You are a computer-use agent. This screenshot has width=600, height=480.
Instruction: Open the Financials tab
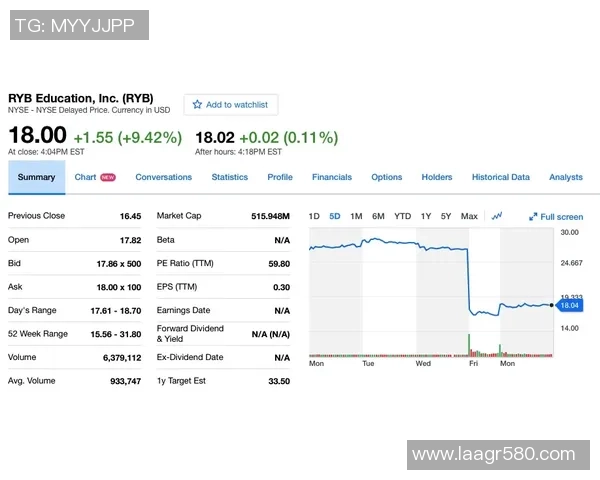(x=331, y=177)
